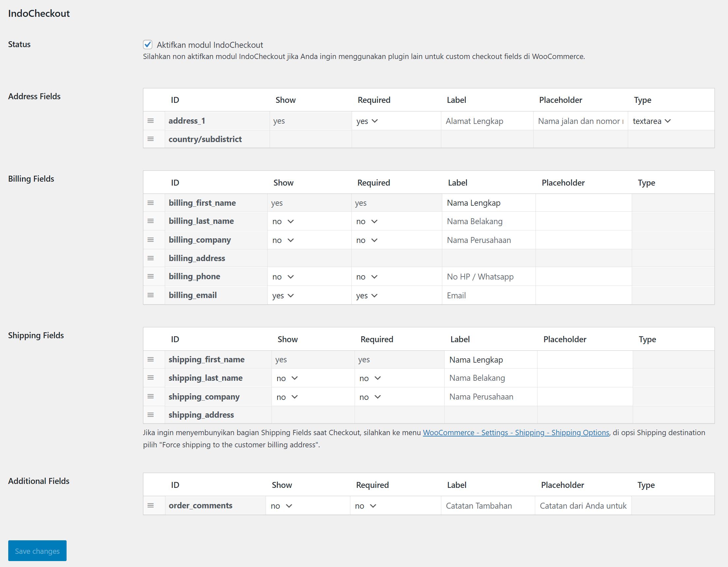Viewport: 728px width, 567px height.
Task: Open Required dropdown for shipping_last_name
Action: click(370, 378)
